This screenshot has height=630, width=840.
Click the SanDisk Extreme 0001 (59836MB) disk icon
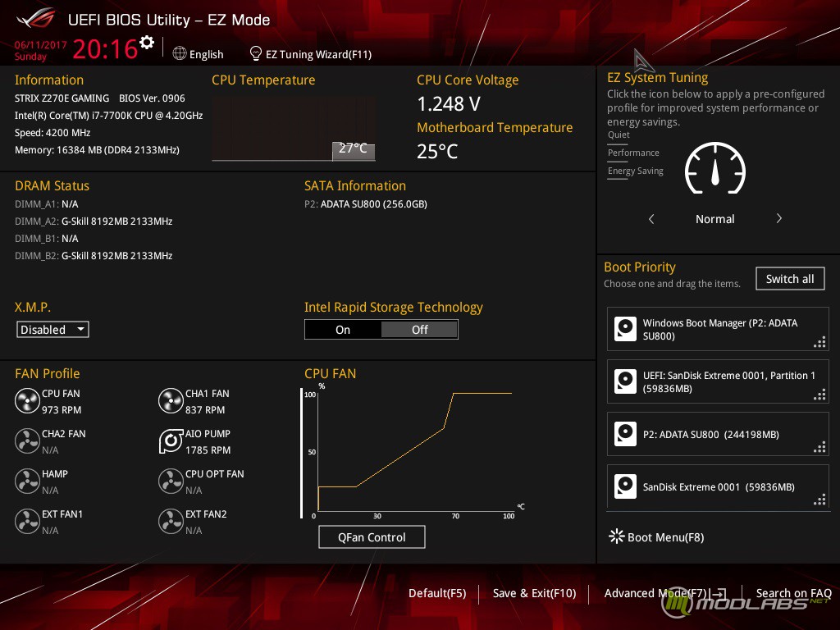click(625, 486)
